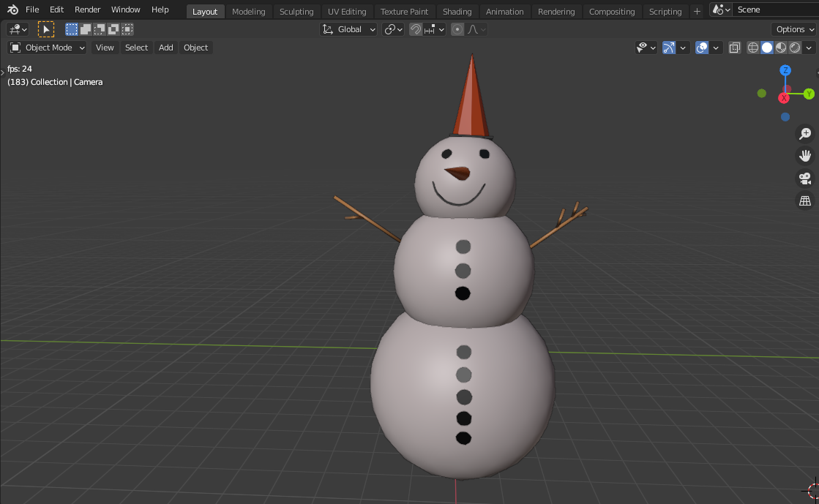
Task: Open the Window menu
Action: [x=125, y=10]
